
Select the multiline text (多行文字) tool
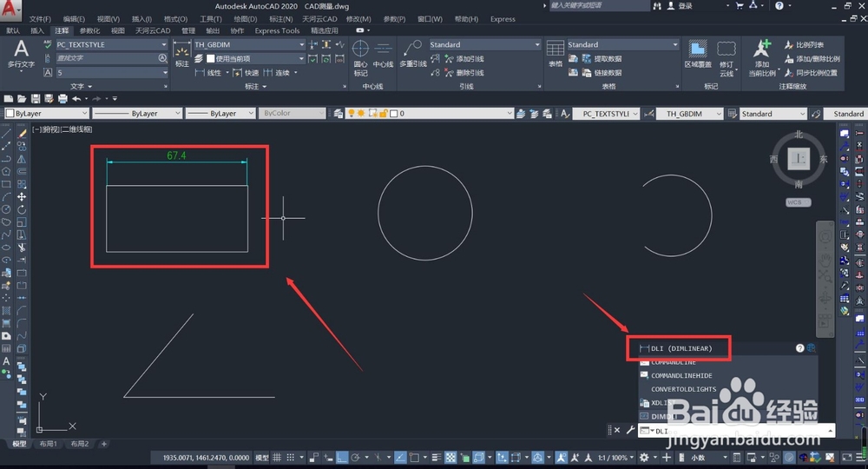click(21, 54)
